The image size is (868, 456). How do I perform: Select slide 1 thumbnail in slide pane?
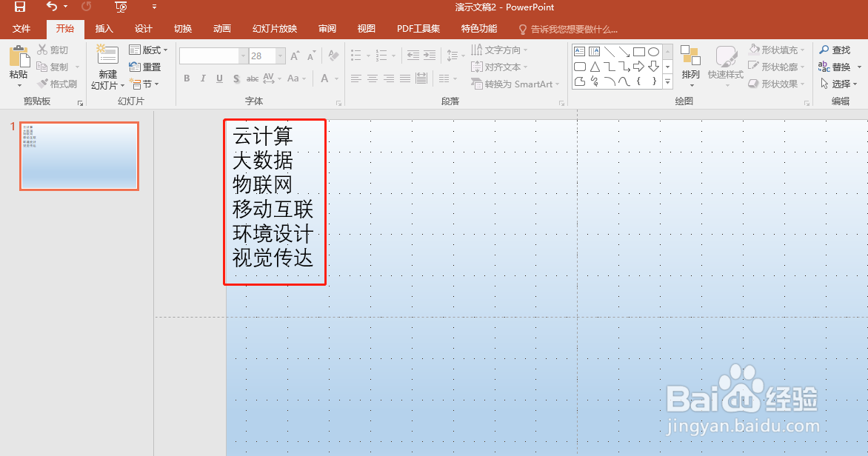pyautogui.click(x=79, y=155)
